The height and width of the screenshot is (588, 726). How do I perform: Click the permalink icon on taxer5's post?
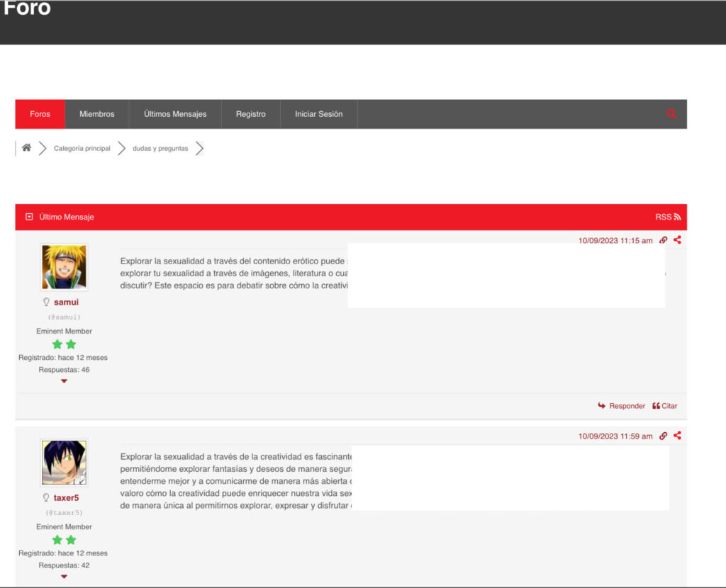[x=663, y=436]
